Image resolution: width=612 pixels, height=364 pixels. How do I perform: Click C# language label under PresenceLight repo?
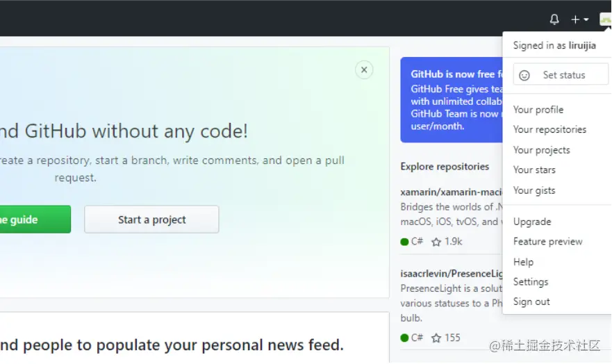(x=417, y=338)
